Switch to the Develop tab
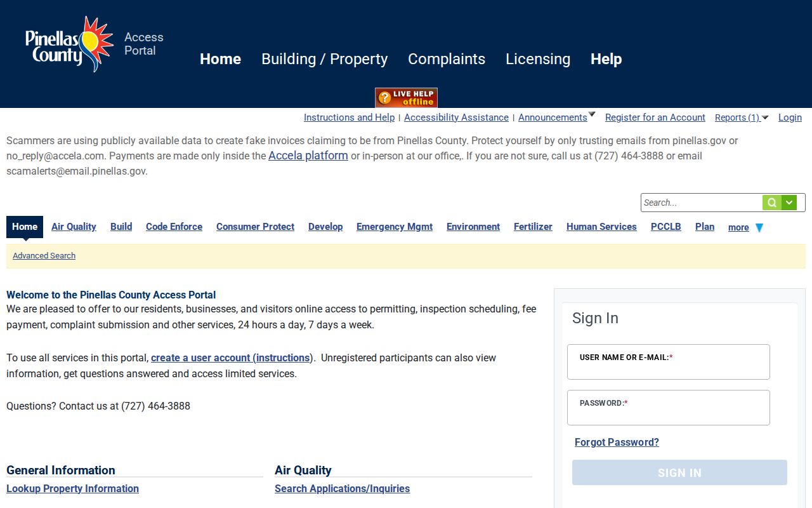812x508 pixels. (x=325, y=227)
